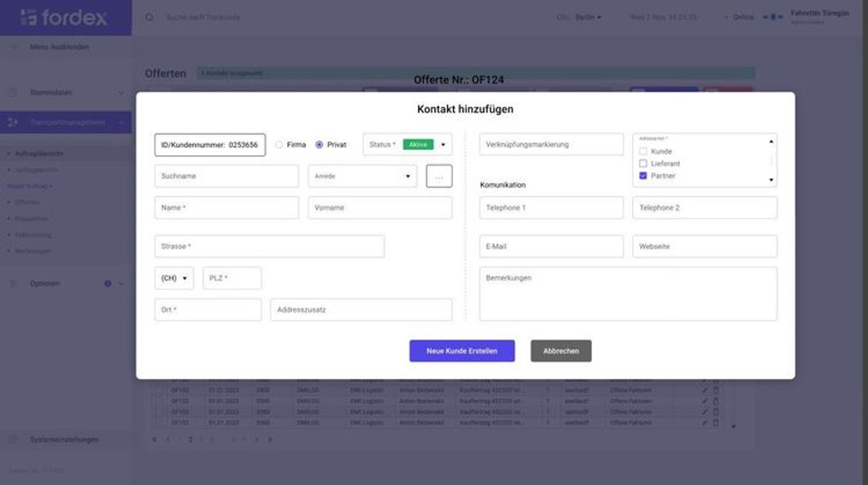Click the fordex logo icon
The height and width of the screenshot is (485, 868).
point(28,17)
